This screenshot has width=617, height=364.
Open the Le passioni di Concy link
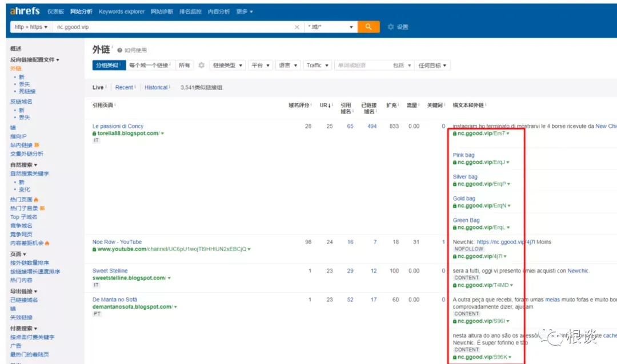tap(118, 126)
